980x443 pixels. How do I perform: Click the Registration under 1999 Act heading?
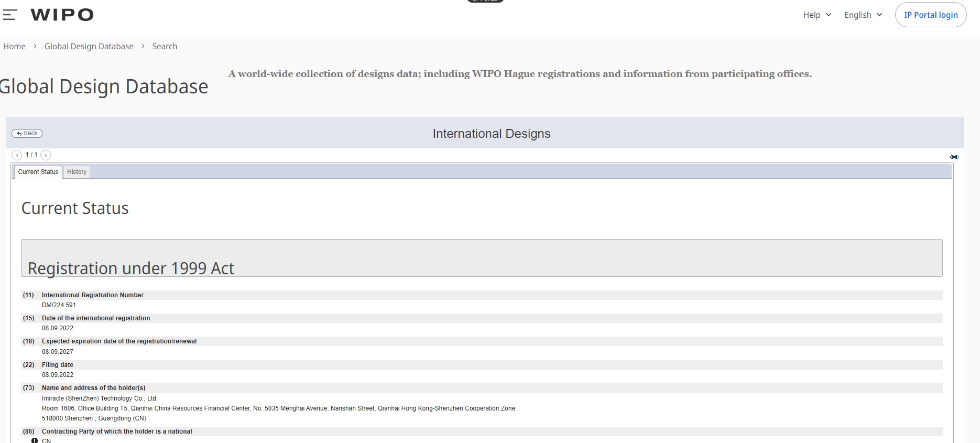pos(131,268)
